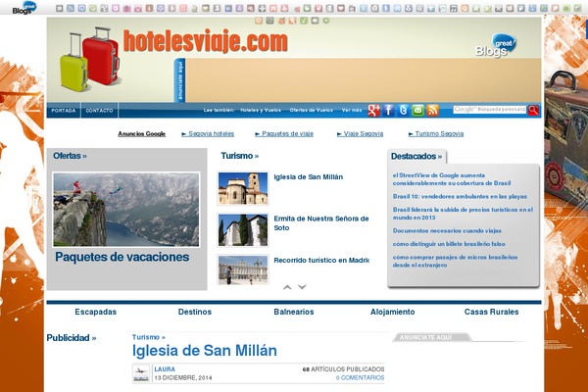588x392 pixels.
Task: Open 'Ofertas de Vuelos' link
Action: tap(312, 111)
